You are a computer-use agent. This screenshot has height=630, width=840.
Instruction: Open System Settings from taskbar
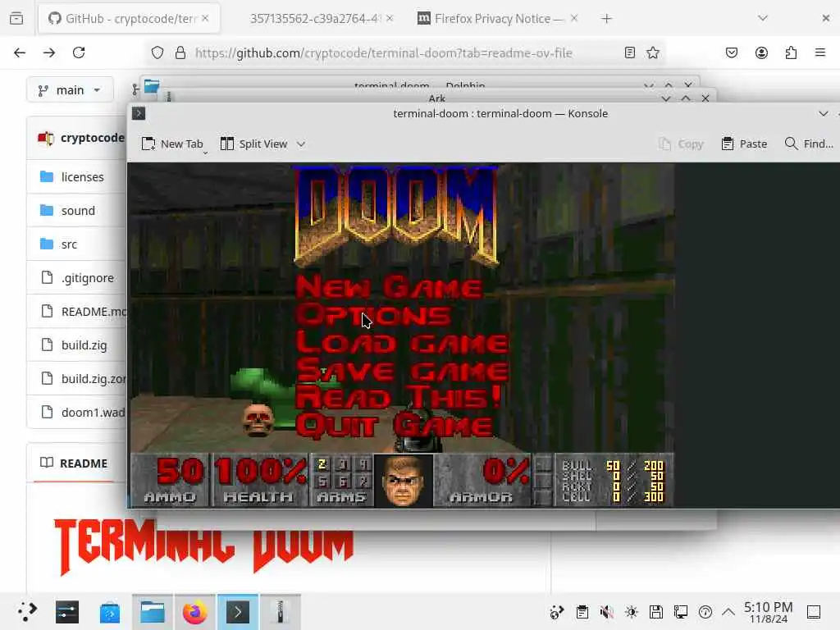pyautogui.click(x=67, y=612)
